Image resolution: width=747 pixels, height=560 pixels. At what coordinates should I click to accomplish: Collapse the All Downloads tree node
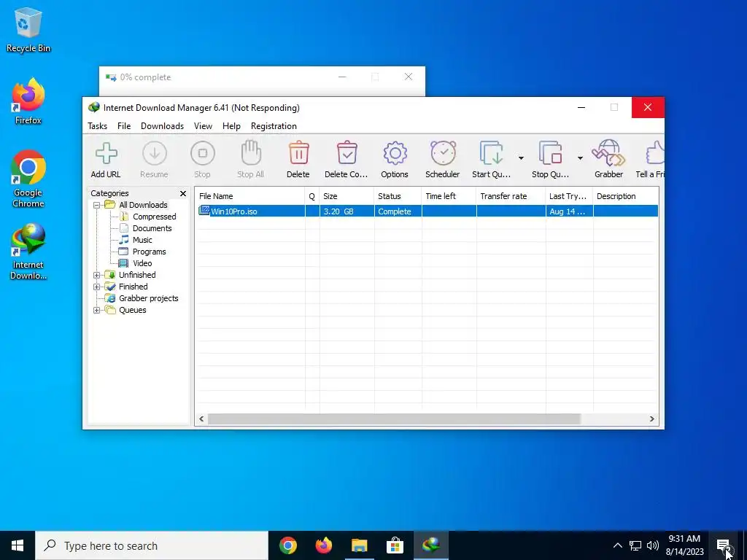pos(97,205)
